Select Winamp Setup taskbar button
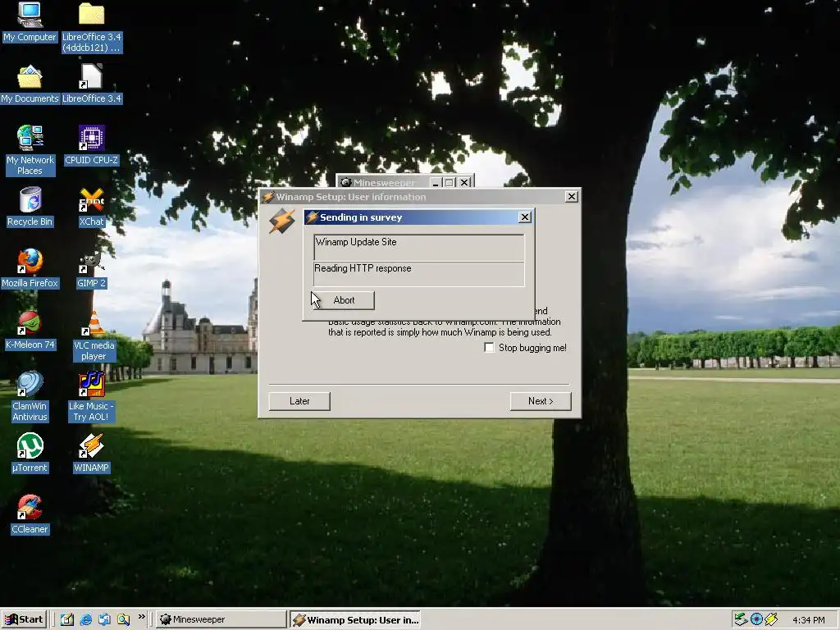Viewport: 840px width, 630px height. pos(355,619)
